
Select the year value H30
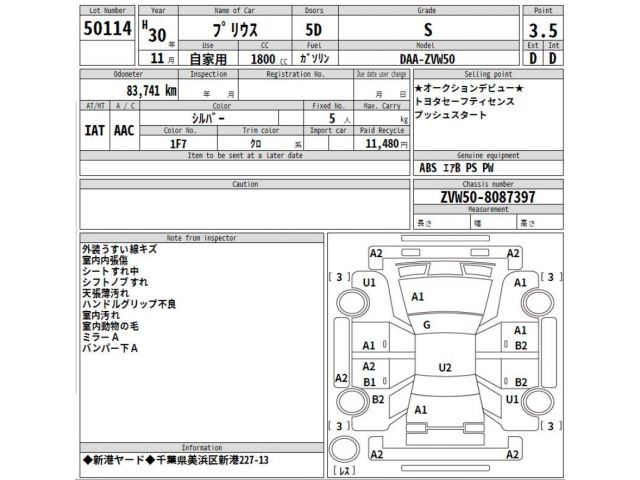coord(154,32)
